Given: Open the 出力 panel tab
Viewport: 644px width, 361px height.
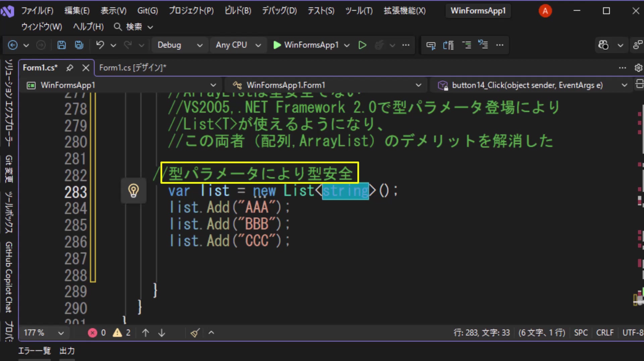Looking at the screenshot, I should click(67, 351).
